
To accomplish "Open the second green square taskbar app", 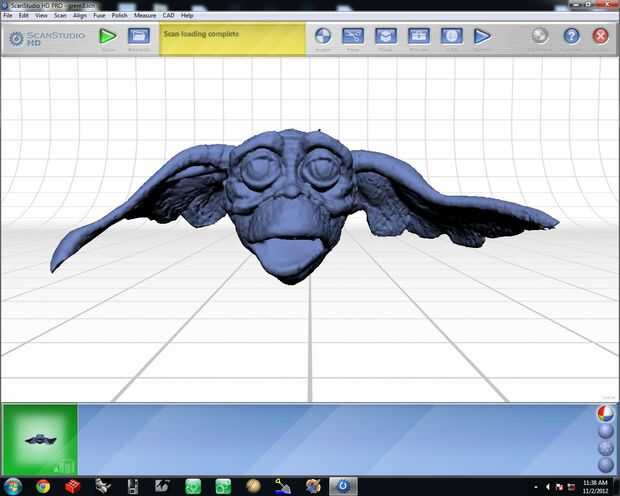I will (223, 487).
